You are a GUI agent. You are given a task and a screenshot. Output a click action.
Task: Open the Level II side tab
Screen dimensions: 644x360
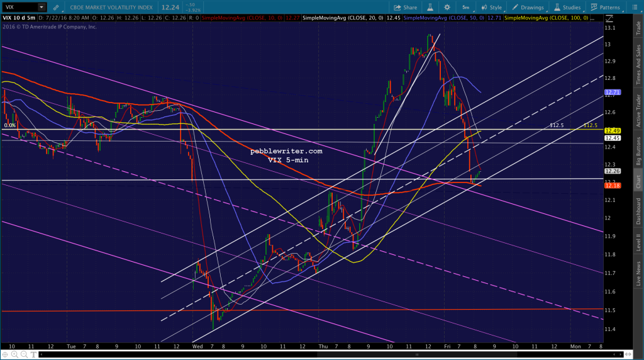click(x=638, y=242)
